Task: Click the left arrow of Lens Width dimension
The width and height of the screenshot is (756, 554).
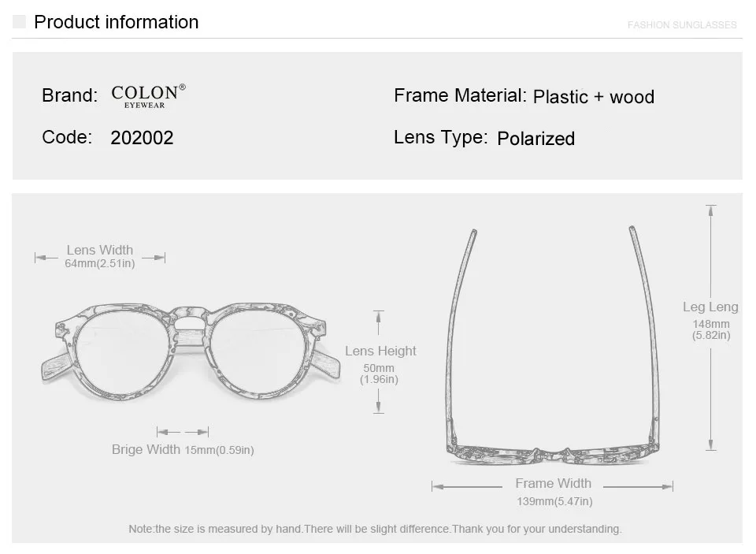Action: (46, 258)
